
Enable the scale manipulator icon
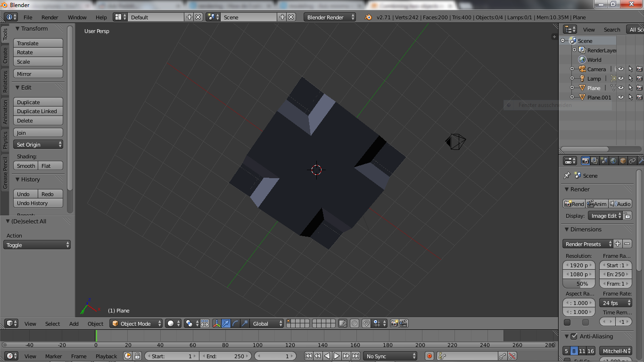245,323
